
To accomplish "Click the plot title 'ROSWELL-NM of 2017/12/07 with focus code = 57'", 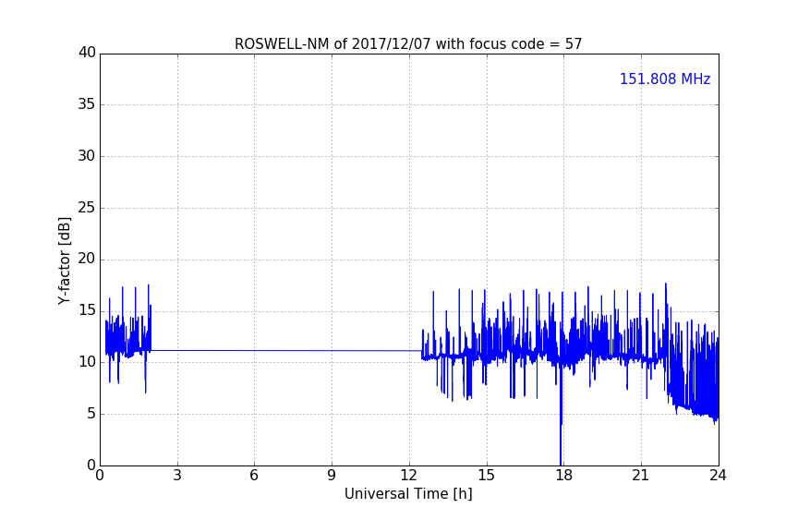I will [408, 44].
